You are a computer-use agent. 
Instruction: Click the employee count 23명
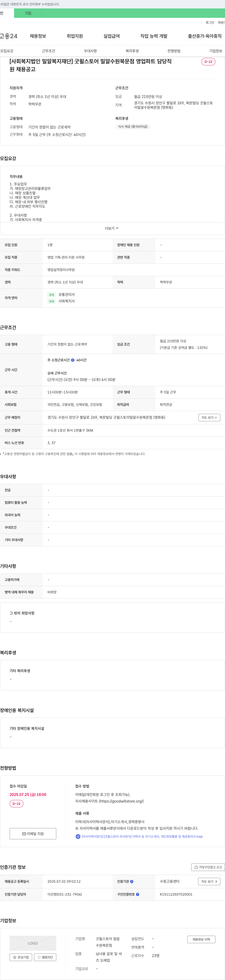click(155, 956)
